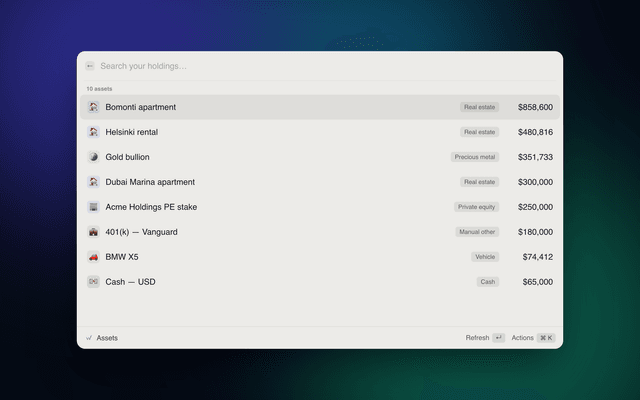Click Real estate tag on Bomonti apartment
The height and width of the screenshot is (400, 640).
tap(479, 107)
